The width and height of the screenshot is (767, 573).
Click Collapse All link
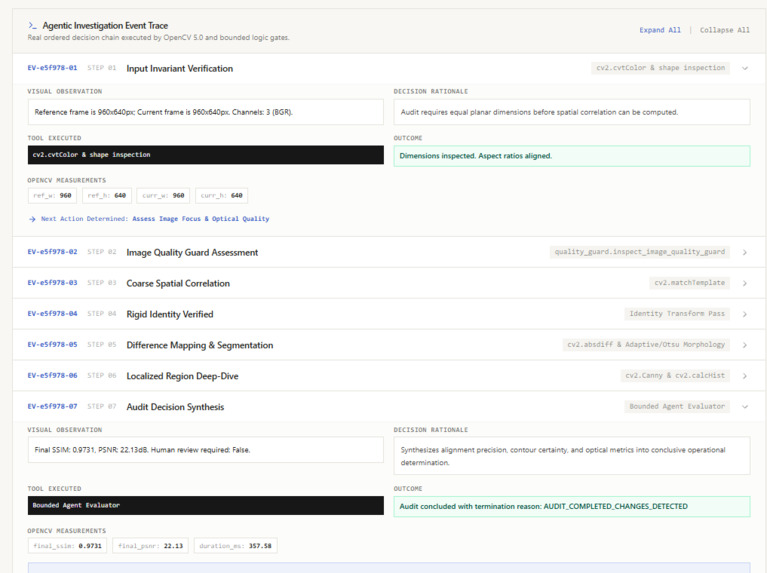[724, 30]
